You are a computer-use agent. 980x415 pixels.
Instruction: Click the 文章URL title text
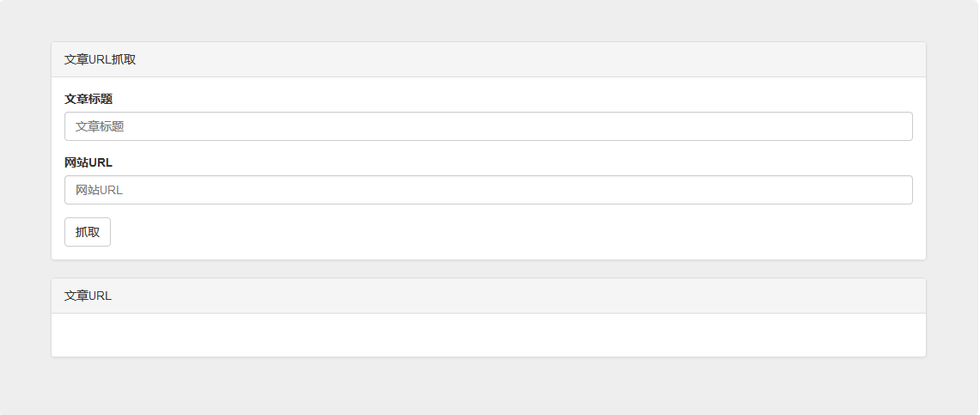tap(88, 296)
